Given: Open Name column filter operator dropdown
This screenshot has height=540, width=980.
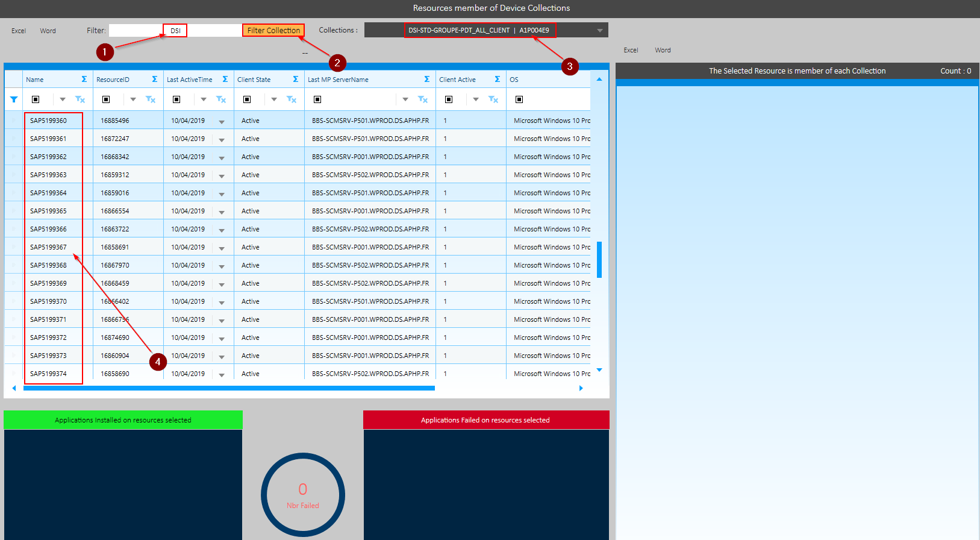Looking at the screenshot, I should pyautogui.click(x=63, y=99).
